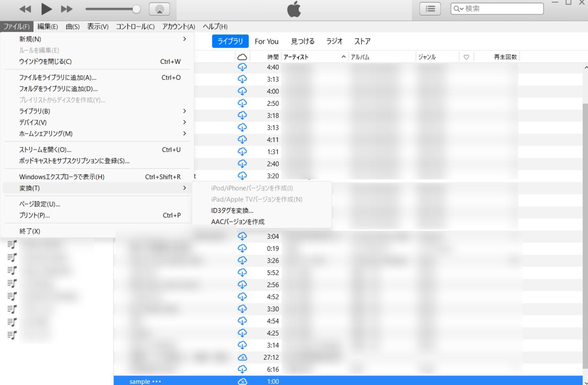Viewport: 588px width, 385px height.
Task: Expand the 新規(N) submenu
Action: 97,39
